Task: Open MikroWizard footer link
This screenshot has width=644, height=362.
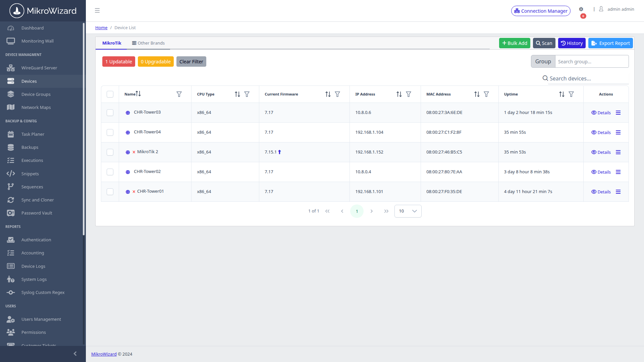Action: (x=104, y=354)
